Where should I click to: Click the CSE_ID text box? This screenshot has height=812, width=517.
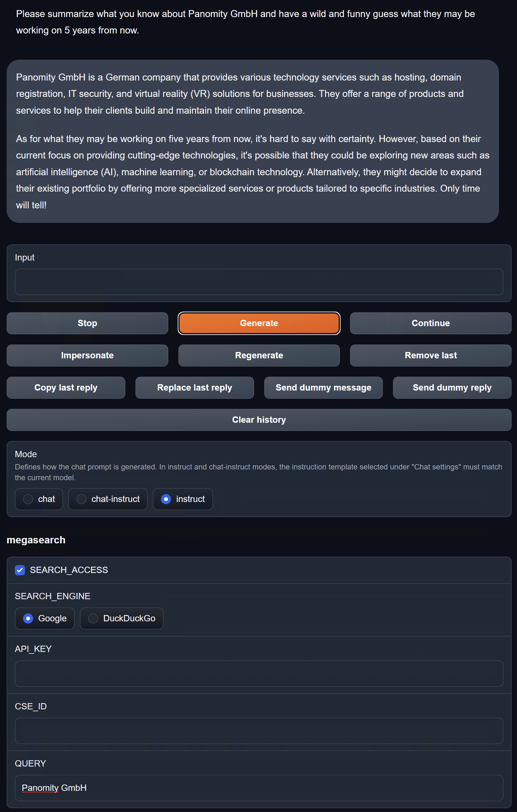259,731
